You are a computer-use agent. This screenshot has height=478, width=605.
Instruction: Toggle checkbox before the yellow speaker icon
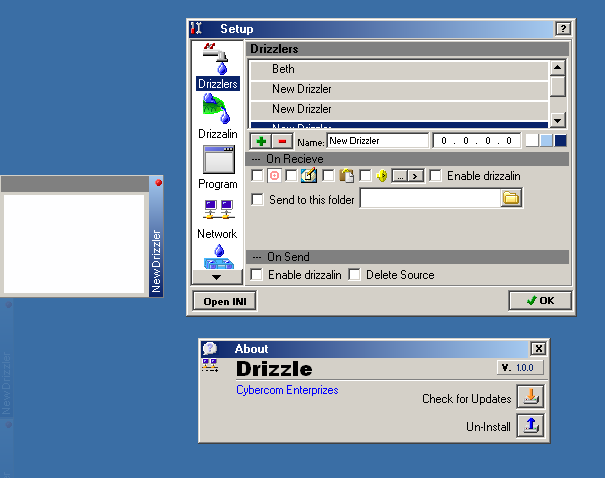pos(365,176)
